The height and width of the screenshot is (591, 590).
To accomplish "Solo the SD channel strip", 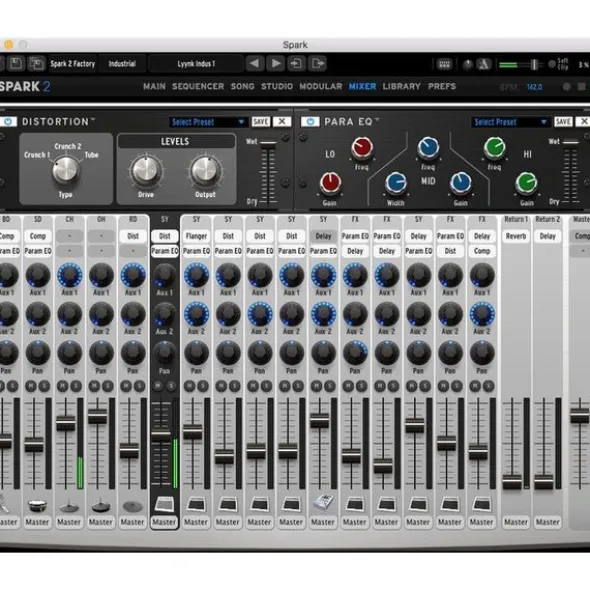I will point(44,386).
